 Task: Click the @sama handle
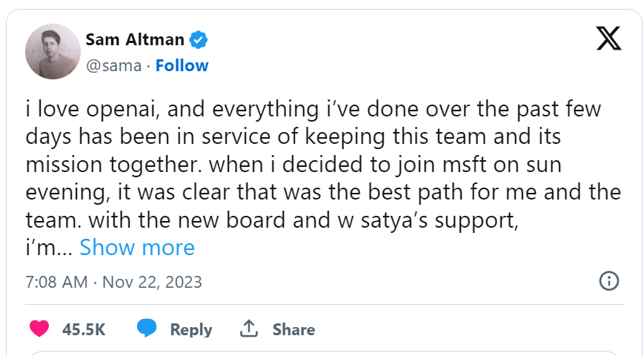pos(113,65)
